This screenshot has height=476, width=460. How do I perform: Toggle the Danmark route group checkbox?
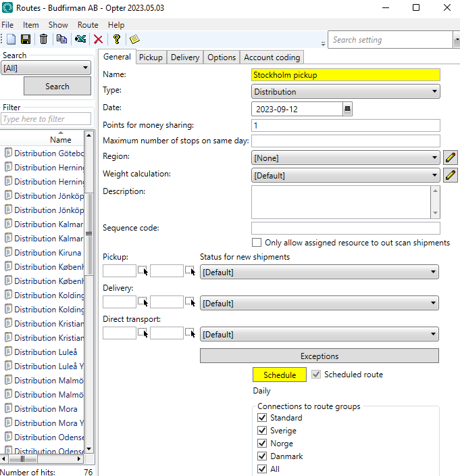coord(262,456)
